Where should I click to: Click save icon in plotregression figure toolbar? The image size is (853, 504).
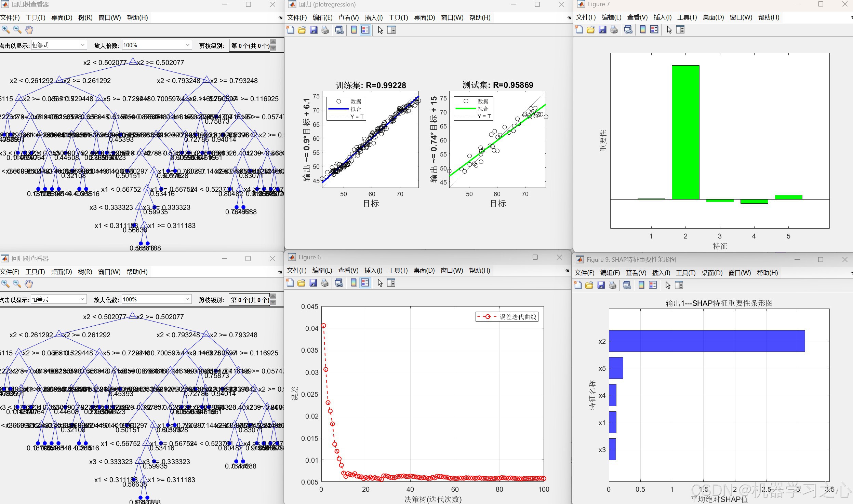click(x=314, y=30)
